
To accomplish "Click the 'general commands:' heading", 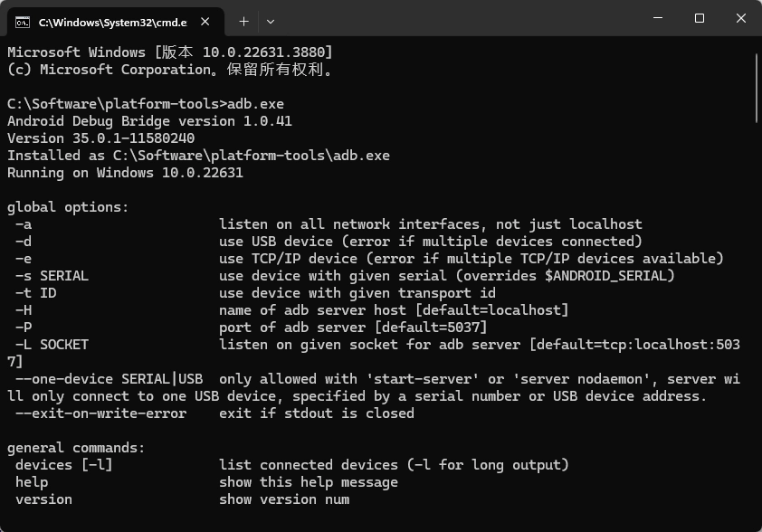I will (76, 448).
